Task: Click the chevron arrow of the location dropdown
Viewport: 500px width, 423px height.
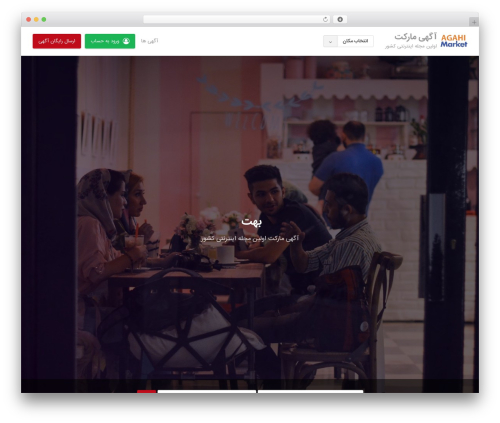Action: click(x=330, y=42)
